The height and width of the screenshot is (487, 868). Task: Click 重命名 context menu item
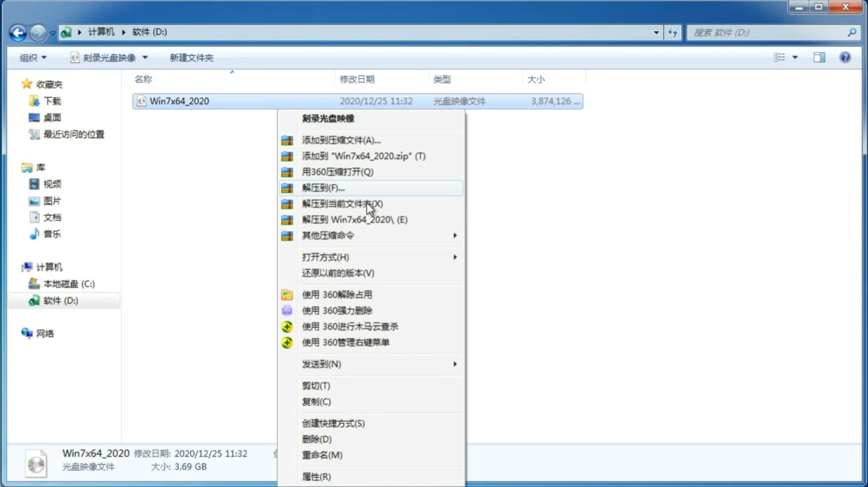point(323,455)
